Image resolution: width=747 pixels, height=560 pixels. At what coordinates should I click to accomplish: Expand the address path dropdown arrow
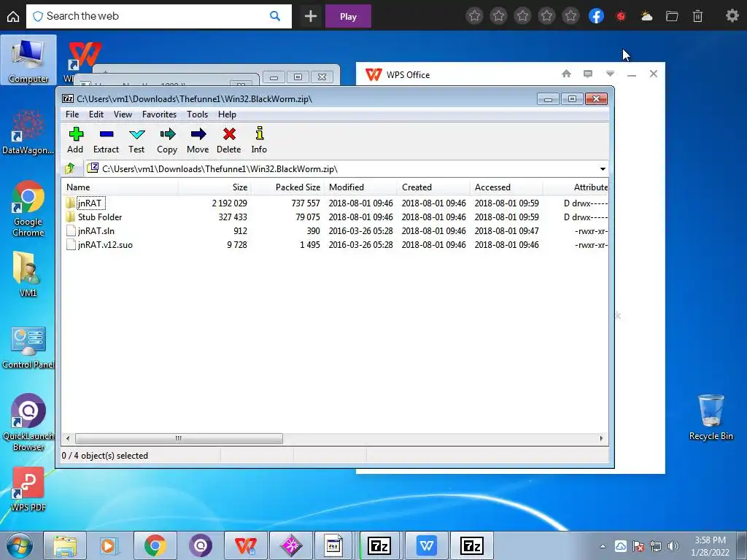click(x=603, y=169)
